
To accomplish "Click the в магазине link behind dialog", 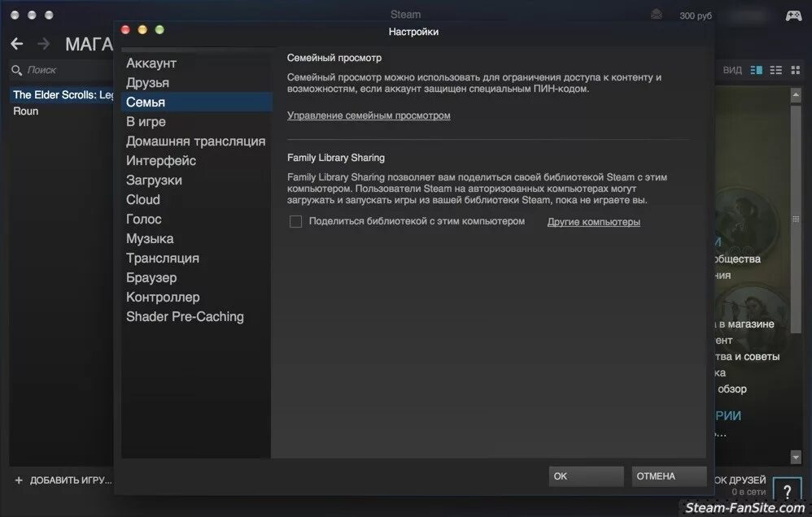I will coord(746,324).
